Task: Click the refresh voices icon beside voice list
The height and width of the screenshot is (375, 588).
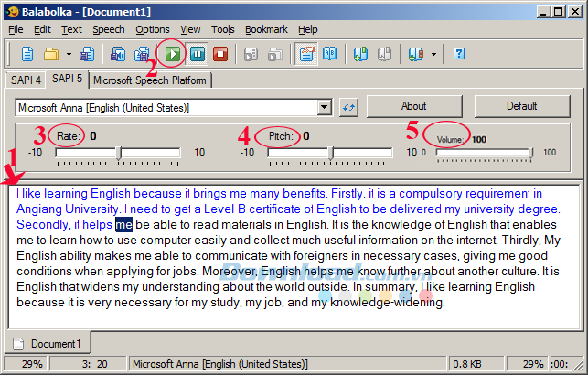Action: 348,108
